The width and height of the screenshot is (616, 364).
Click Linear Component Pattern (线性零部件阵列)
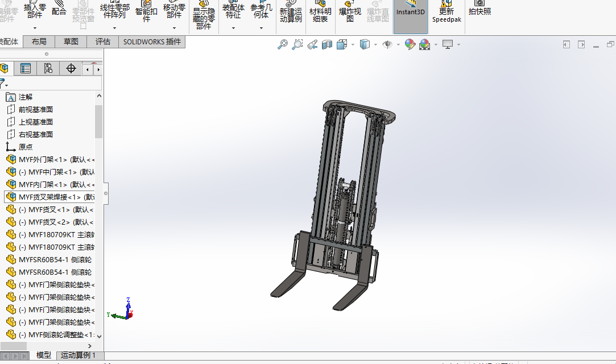click(114, 11)
